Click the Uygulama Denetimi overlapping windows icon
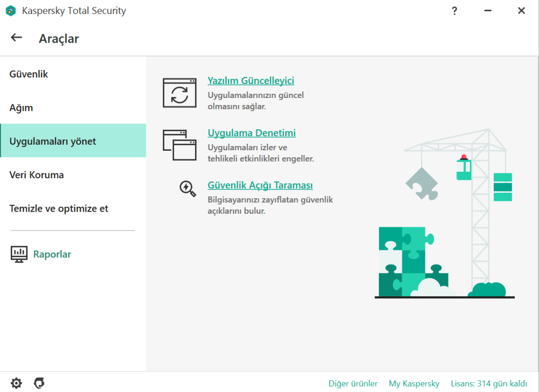Image resolution: width=539 pixels, height=392 pixels. 179,145
